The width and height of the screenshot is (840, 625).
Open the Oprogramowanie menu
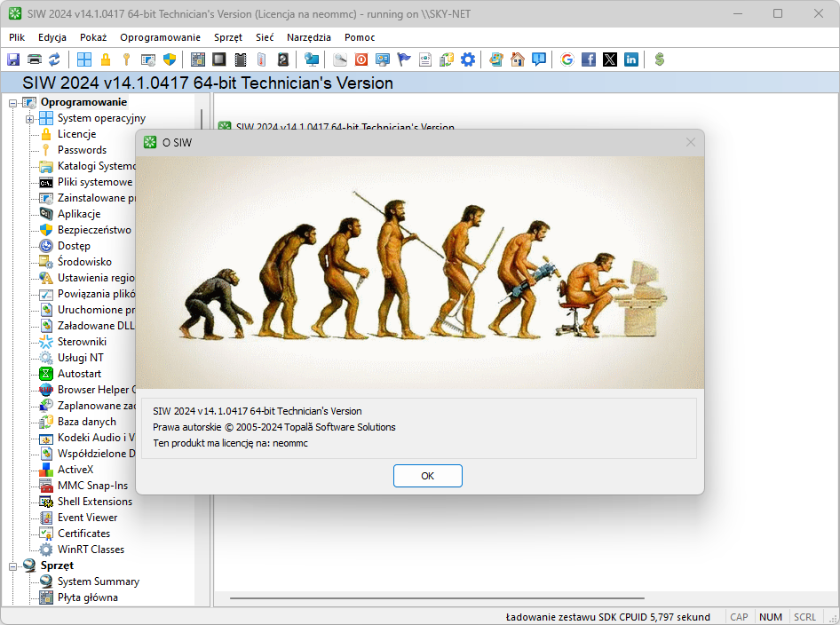pos(160,37)
